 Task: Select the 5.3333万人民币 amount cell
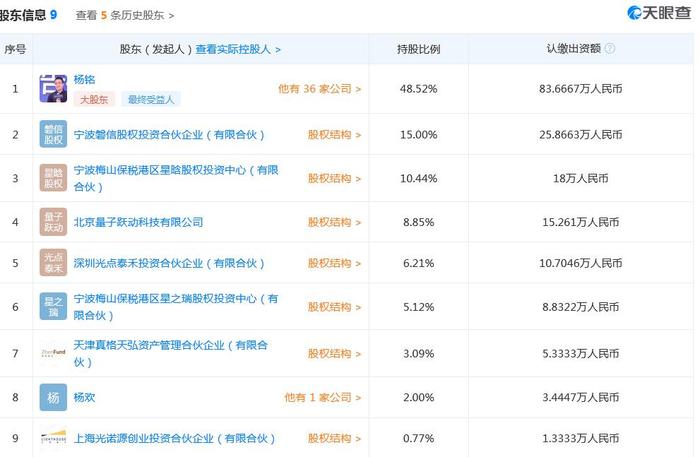coord(581,354)
